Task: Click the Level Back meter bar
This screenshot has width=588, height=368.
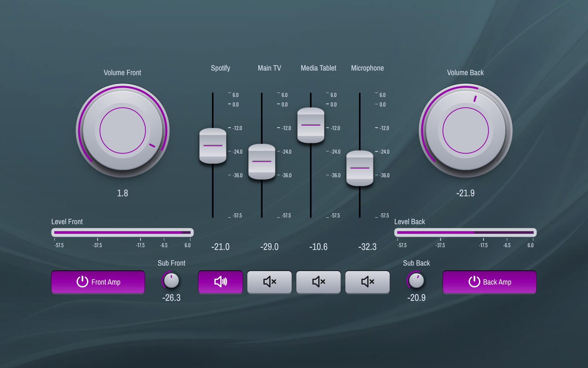Action: click(x=466, y=232)
